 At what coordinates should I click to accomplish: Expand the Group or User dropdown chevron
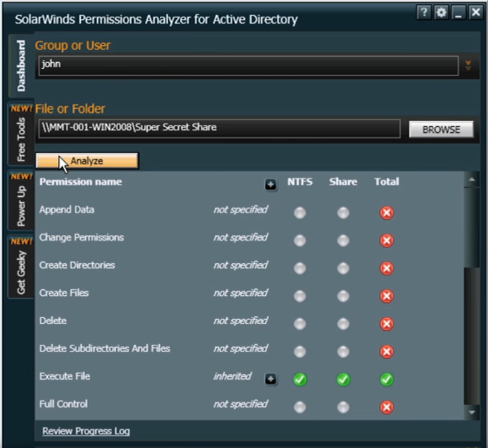(467, 66)
